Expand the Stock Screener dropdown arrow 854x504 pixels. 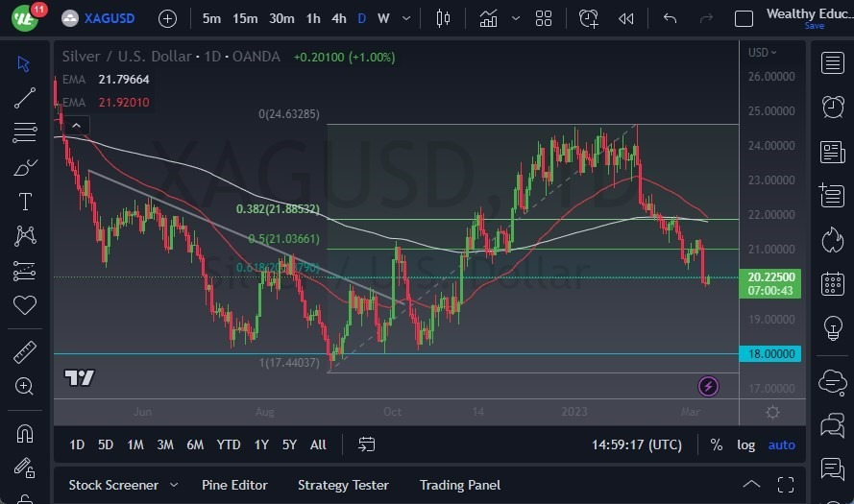174,485
